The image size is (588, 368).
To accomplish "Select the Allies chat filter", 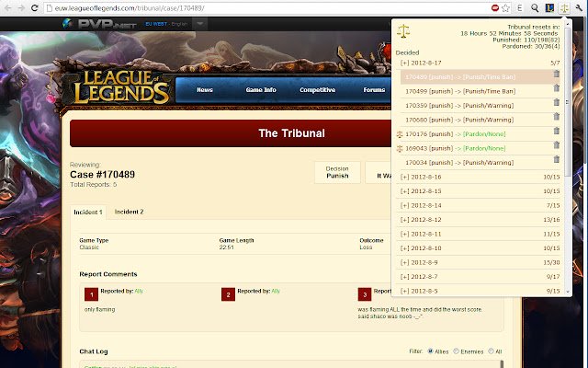I will [x=431, y=351].
